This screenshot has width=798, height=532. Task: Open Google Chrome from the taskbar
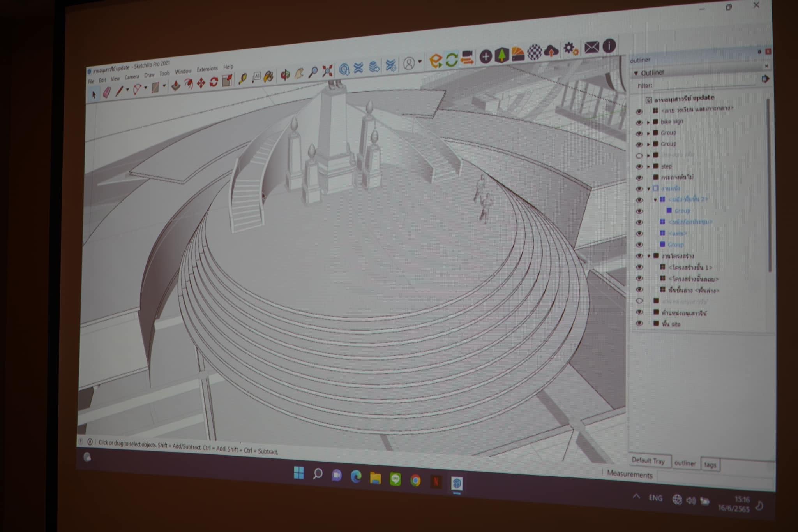pos(415,481)
